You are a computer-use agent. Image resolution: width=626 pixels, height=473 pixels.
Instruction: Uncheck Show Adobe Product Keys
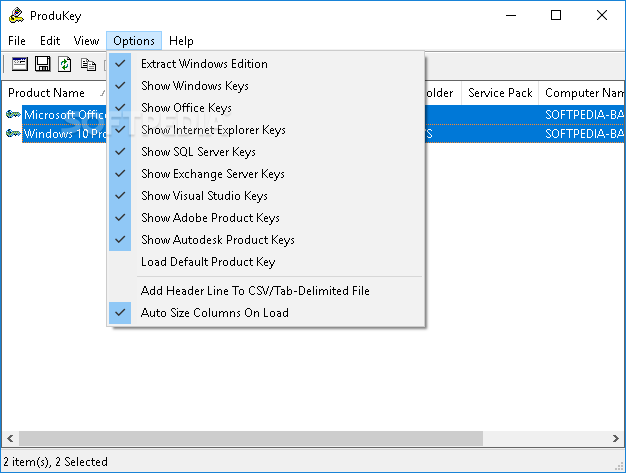coord(266,218)
